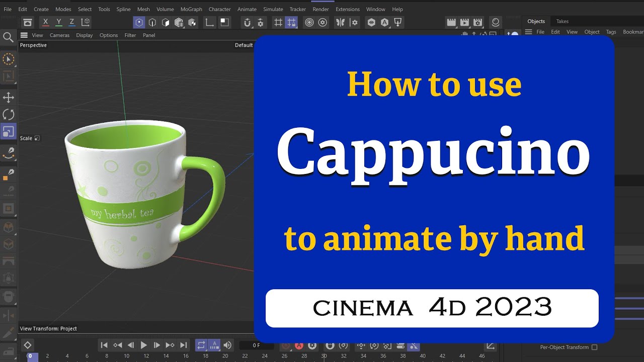Lock the Y axis
The height and width of the screenshot is (362, 644).
click(x=59, y=22)
